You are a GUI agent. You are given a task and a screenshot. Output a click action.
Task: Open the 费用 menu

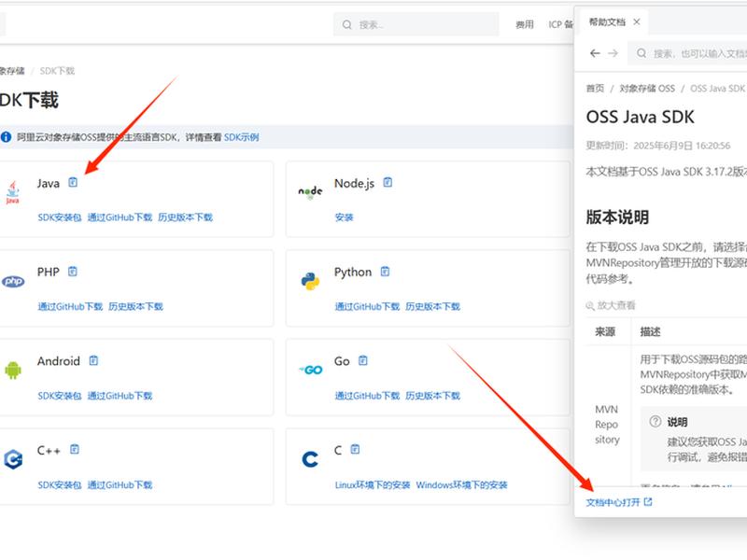[x=525, y=25]
